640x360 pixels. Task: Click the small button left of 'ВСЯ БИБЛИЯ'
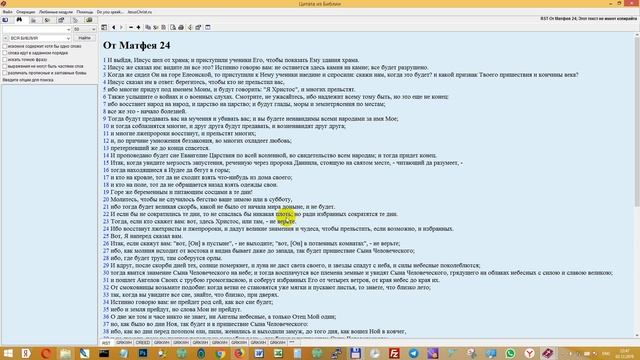tap(5, 38)
